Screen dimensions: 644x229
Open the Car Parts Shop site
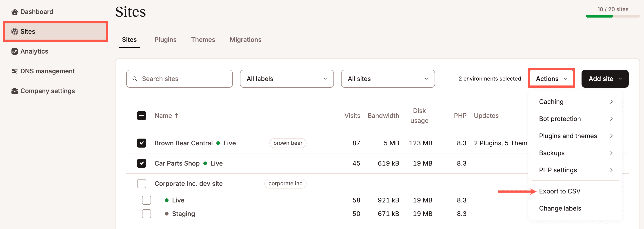pyautogui.click(x=177, y=164)
